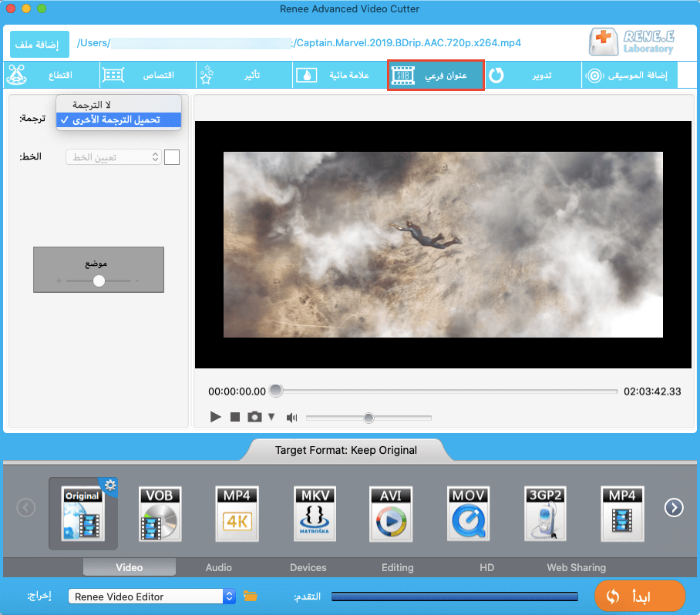
Task: Click the orange 'ابدأ' start button
Action: tap(640, 596)
